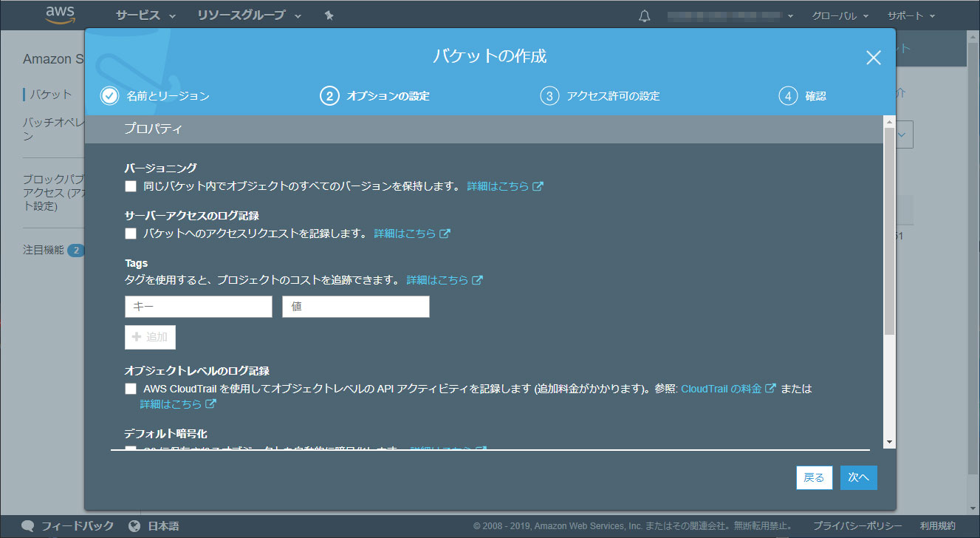Open server access logging 詳細はこちら link
The height and width of the screenshot is (538, 980).
[x=405, y=234]
